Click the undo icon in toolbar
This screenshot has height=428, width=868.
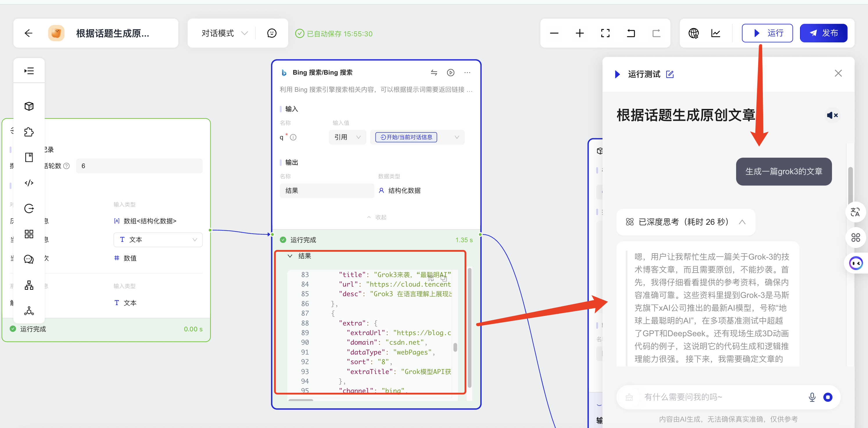(x=630, y=33)
